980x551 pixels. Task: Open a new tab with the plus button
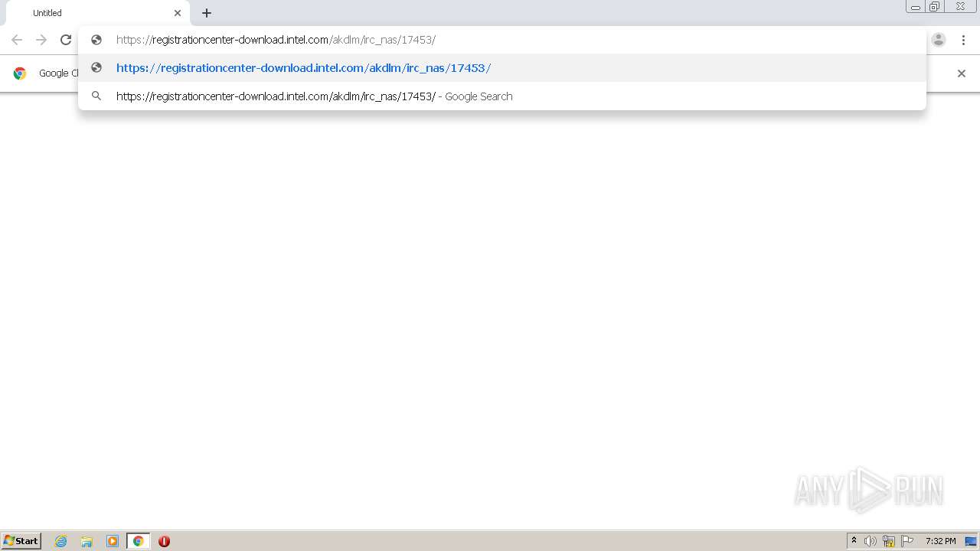coord(207,13)
